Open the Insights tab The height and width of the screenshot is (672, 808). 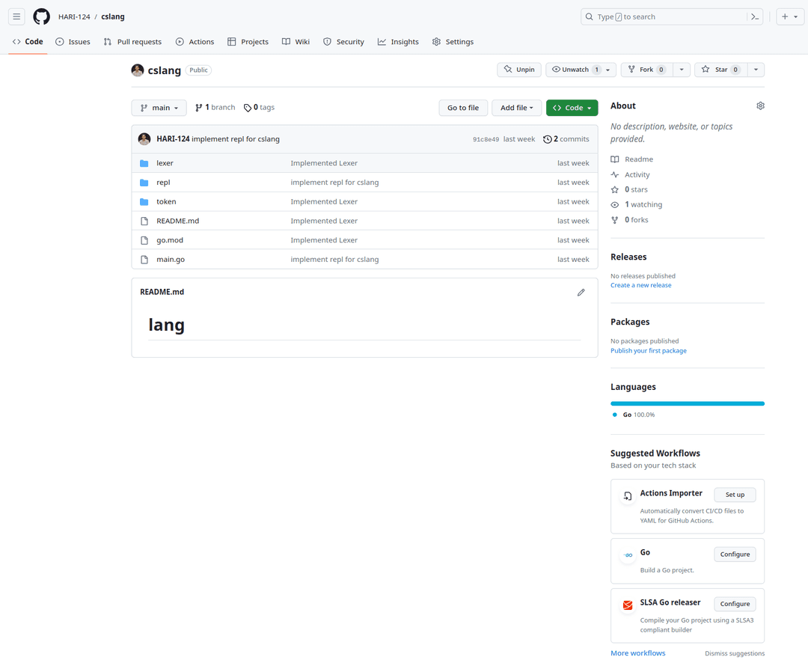398,42
